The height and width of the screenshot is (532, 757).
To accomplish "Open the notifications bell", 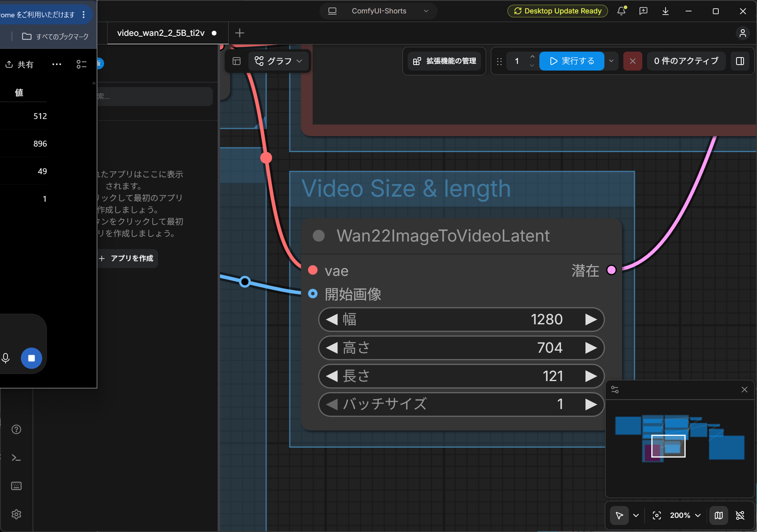I will click(621, 11).
